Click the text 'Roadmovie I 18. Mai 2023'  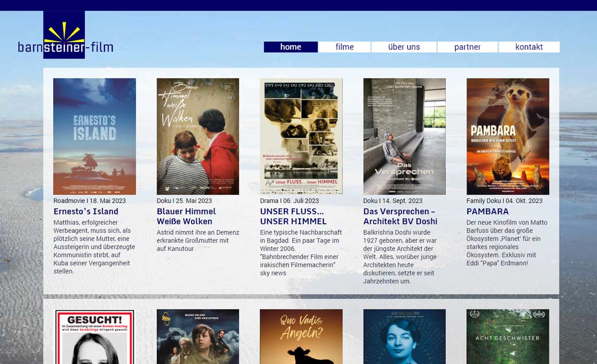point(89,200)
